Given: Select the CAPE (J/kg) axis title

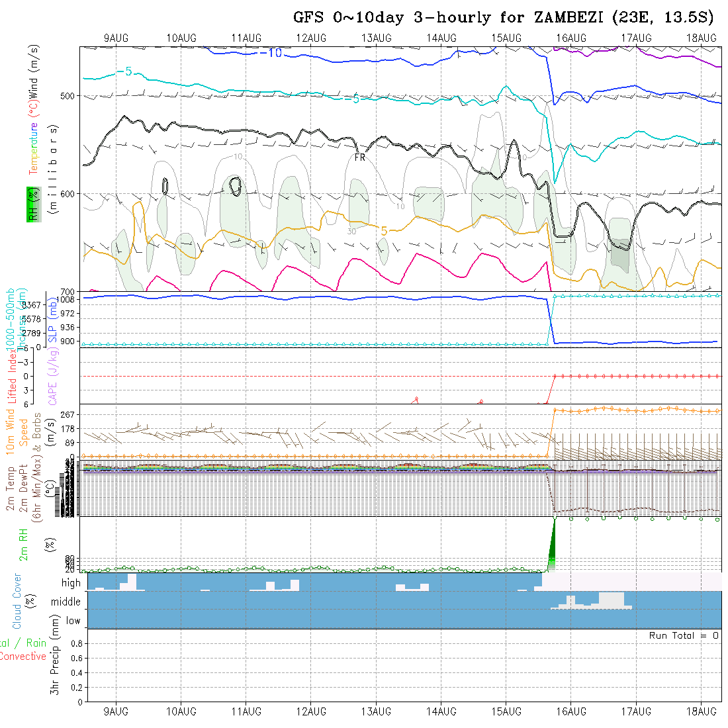Looking at the screenshot, I should pyautogui.click(x=52, y=376).
